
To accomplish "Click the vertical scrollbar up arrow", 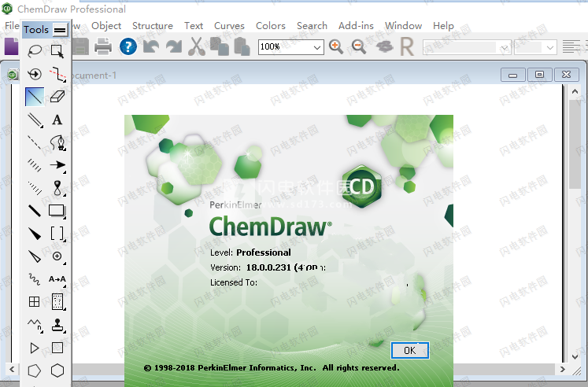I will pyautogui.click(x=575, y=91).
